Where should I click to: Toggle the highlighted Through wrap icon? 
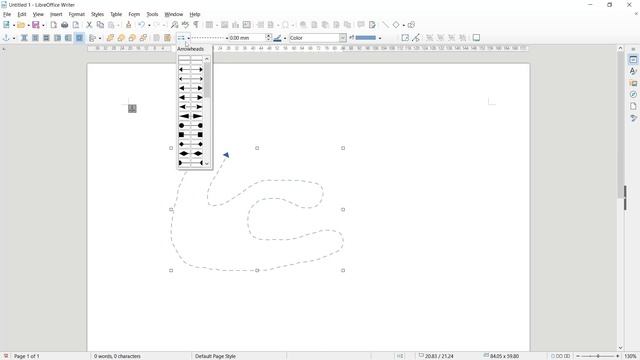click(x=79, y=38)
